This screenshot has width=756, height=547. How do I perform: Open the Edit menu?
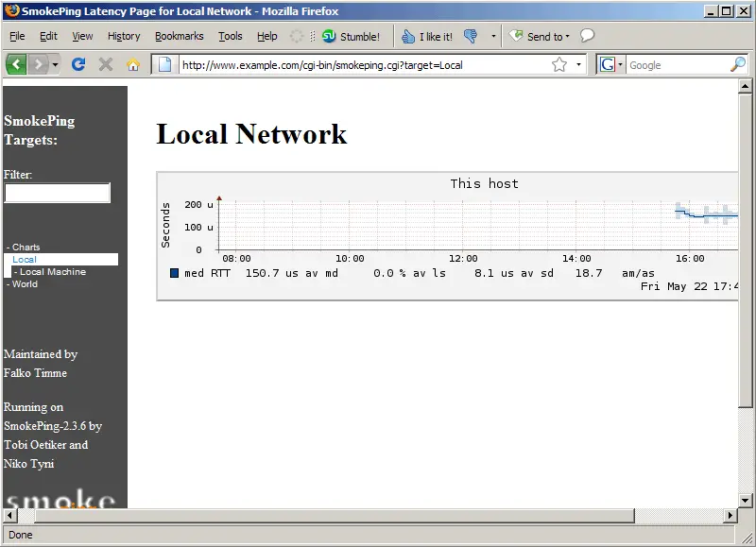point(48,36)
